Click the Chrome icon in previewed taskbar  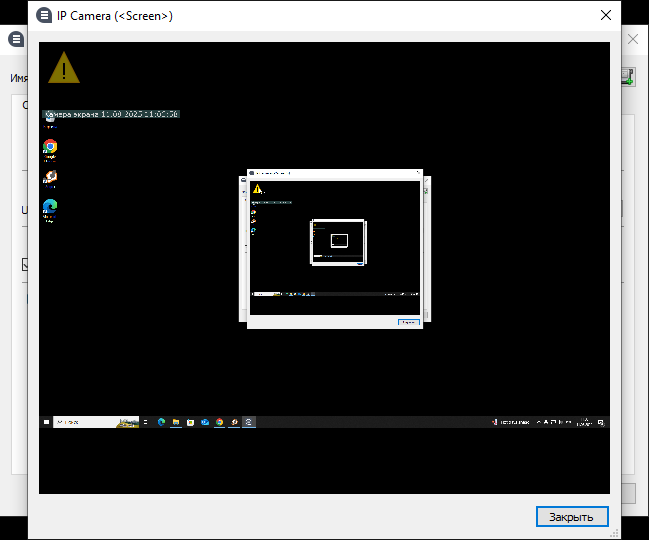(x=219, y=422)
